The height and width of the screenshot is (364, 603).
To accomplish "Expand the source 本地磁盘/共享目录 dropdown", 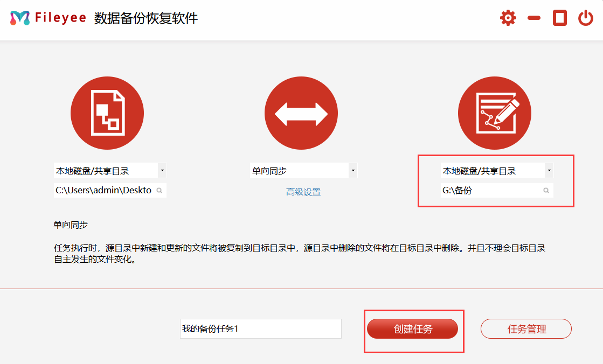I will click(x=162, y=171).
